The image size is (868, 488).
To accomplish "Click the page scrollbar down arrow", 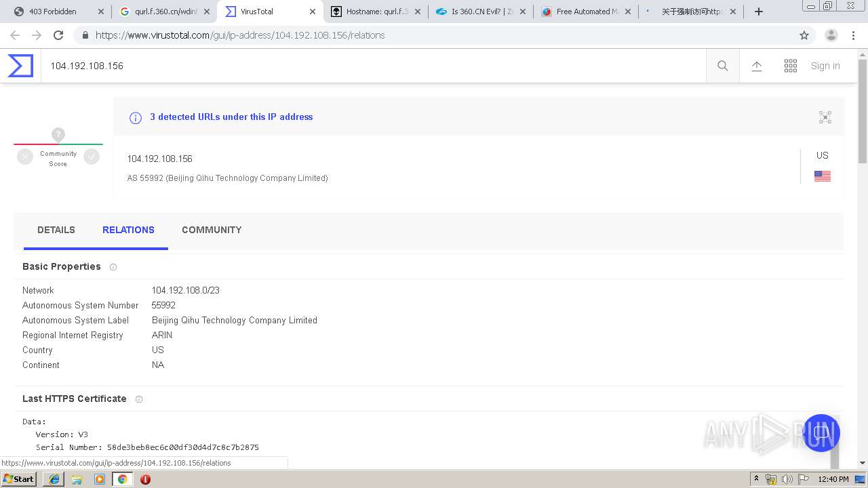I will tap(863, 463).
